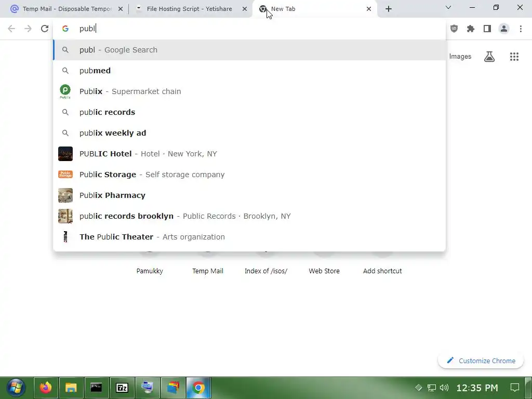Close the New Tab tab
The width and height of the screenshot is (532, 399).
click(x=369, y=9)
